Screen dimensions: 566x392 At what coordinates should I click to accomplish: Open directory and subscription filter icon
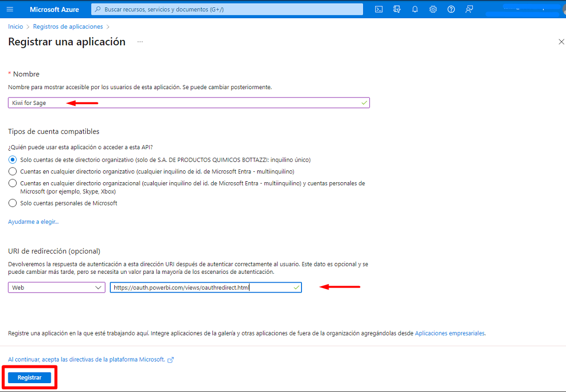click(x=397, y=9)
